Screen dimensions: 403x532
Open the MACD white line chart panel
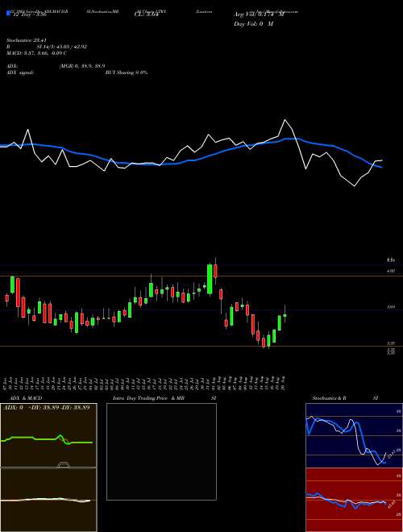point(48,500)
